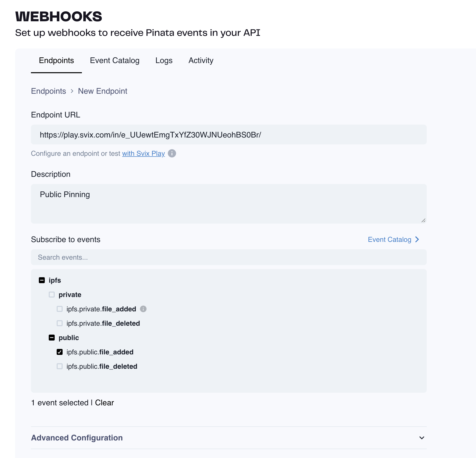Toggle the ipfs parent checkbox
This screenshot has height=458, width=476.
coord(42,280)
